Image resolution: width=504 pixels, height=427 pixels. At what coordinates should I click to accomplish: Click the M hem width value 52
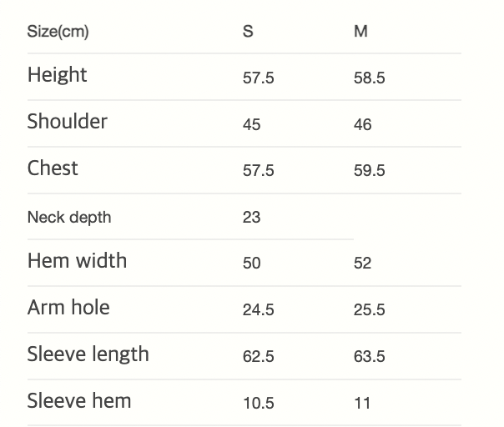coord(362,264)
